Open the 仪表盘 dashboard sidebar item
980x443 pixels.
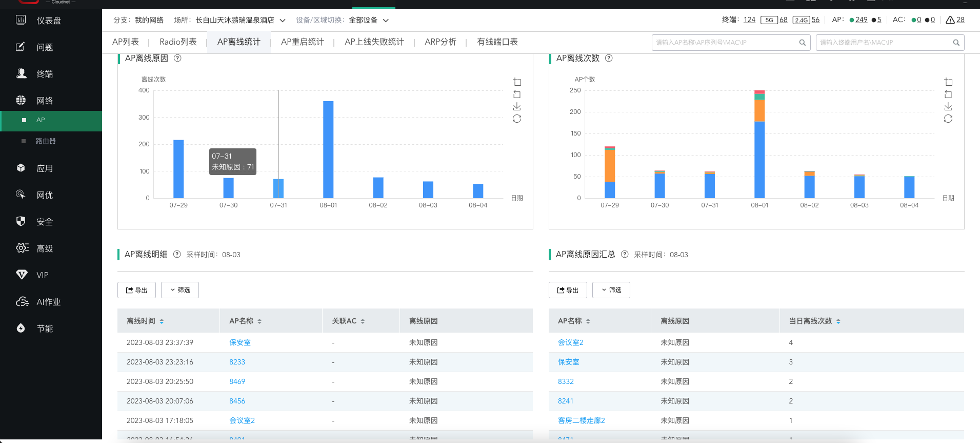[x=49, y=21]
